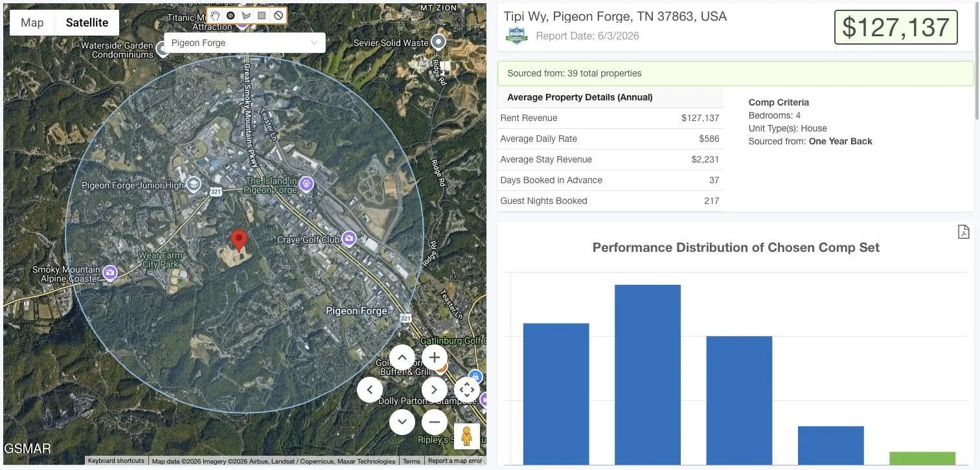Open the Pigeon Forge location dropdown
This screenshot has height=470, width=980.
pos(245,43)
